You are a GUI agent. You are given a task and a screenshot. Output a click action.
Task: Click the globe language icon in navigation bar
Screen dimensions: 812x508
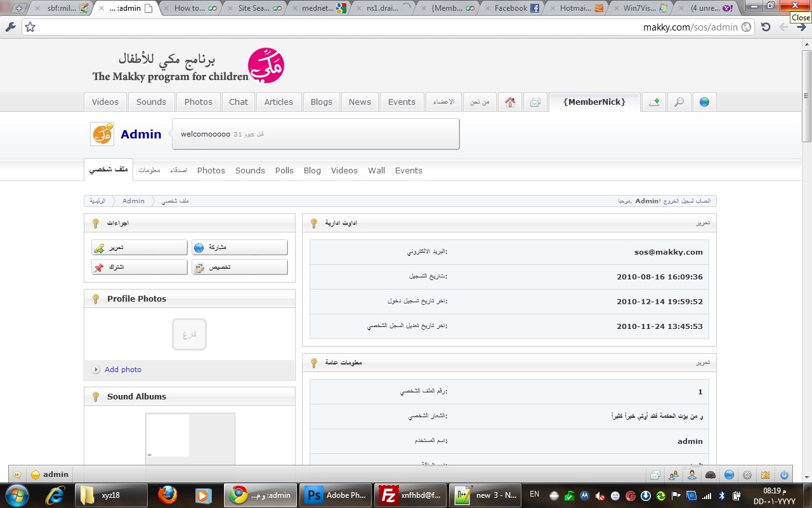coord(704,102)
